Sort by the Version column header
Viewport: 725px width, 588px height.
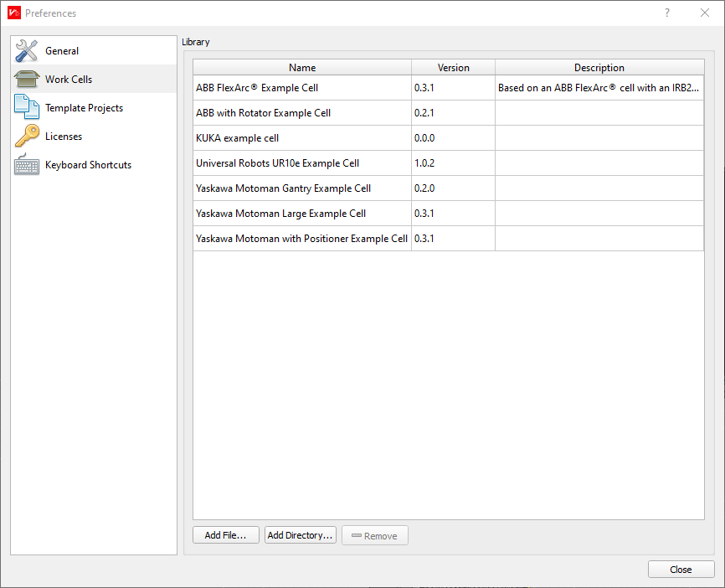[x=453, y=68]
